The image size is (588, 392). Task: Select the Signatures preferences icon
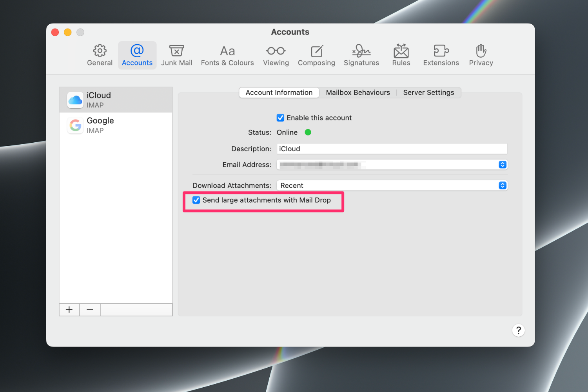[x=361, y=55]
